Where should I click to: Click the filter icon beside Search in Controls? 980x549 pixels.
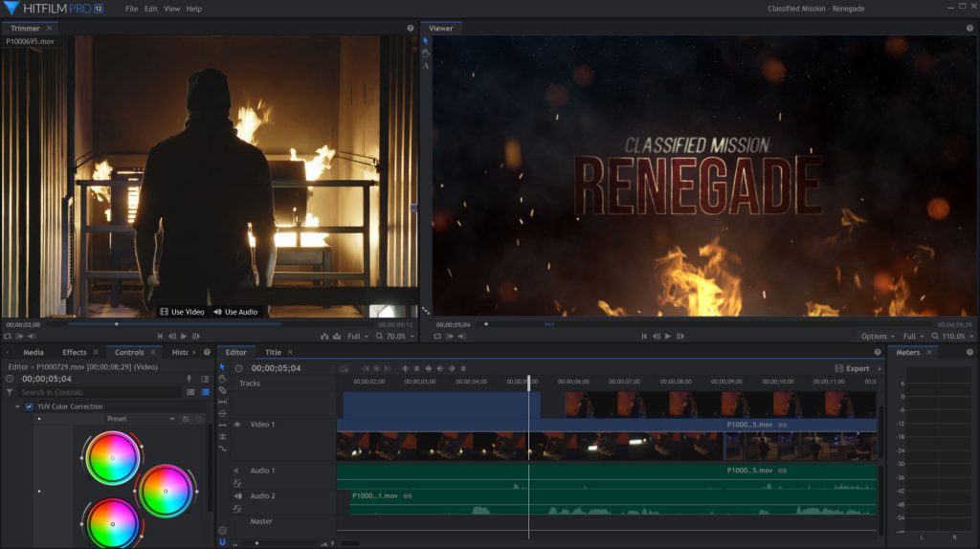10,392
